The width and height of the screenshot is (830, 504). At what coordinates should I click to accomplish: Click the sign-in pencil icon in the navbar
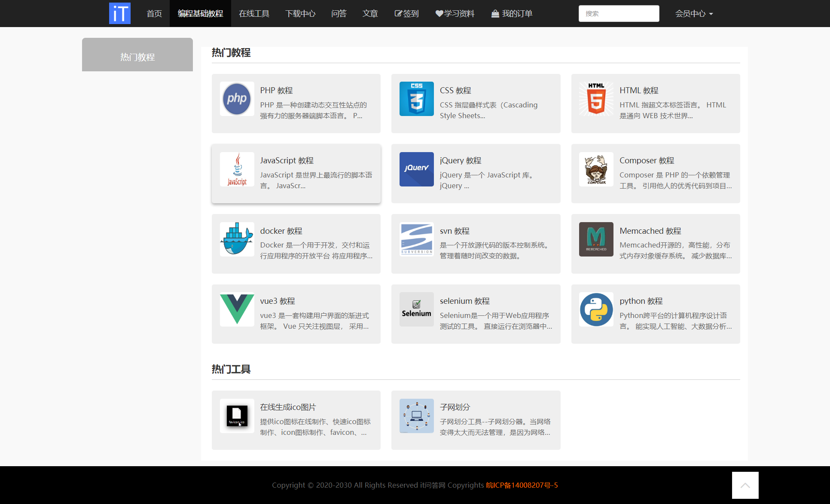[398, 14]
